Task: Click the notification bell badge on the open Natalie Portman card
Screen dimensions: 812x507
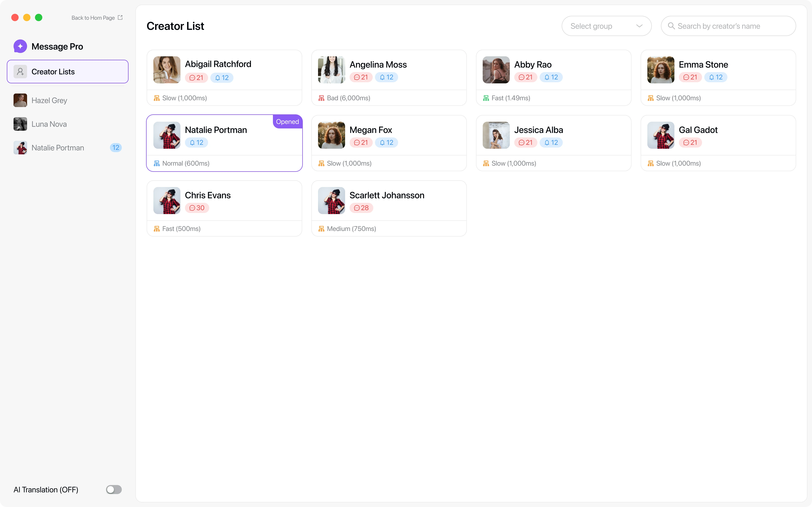Action: coord(196,143)
